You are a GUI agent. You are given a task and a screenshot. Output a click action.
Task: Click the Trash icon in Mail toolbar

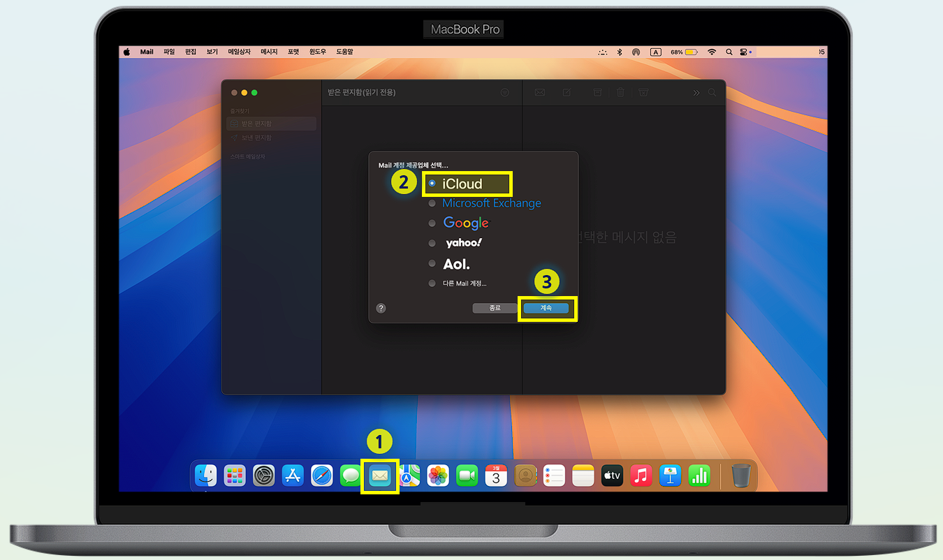click(x=620, y=92)
